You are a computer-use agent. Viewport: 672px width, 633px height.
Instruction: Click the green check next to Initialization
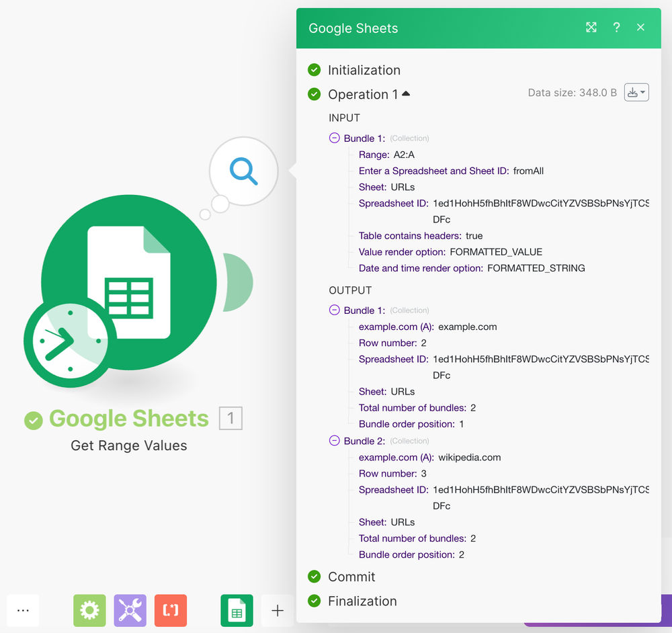(314, 69)
